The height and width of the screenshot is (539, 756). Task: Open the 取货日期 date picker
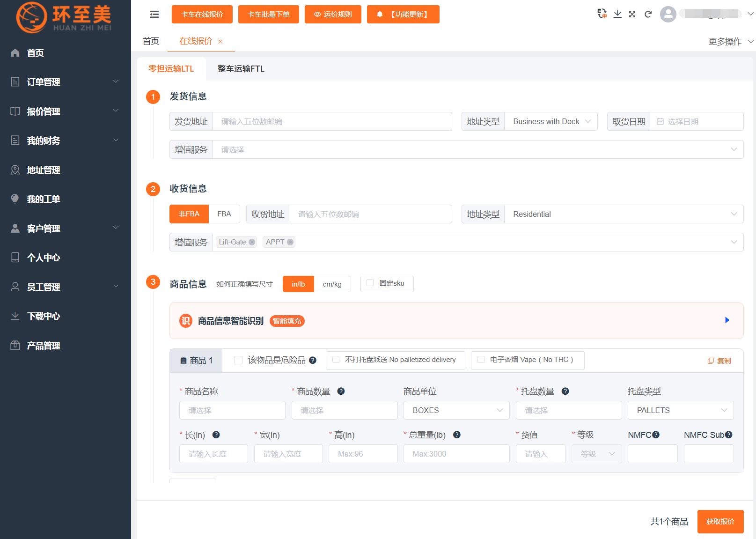697,121
